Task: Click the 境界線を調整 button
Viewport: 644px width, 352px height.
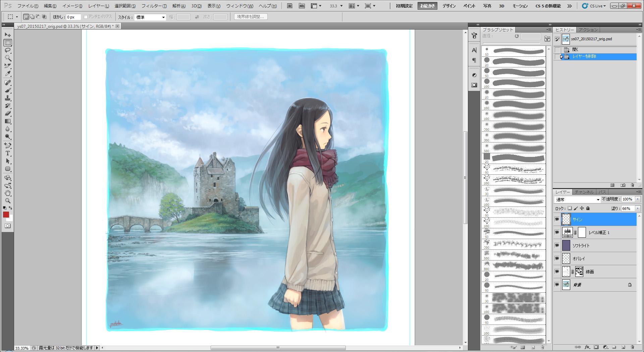Action: pos(251,17)
